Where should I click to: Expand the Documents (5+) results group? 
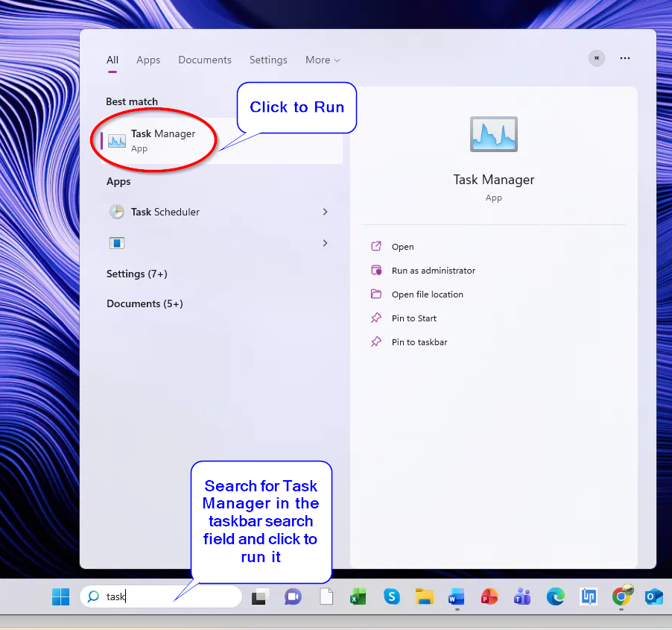(145, 303)
